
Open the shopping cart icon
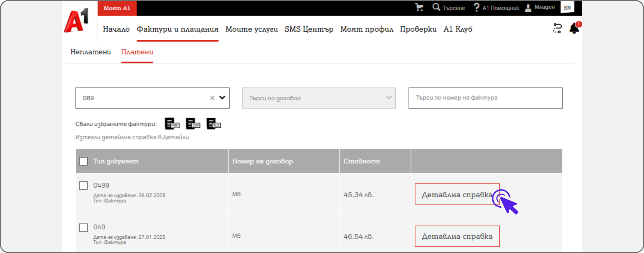419,7
